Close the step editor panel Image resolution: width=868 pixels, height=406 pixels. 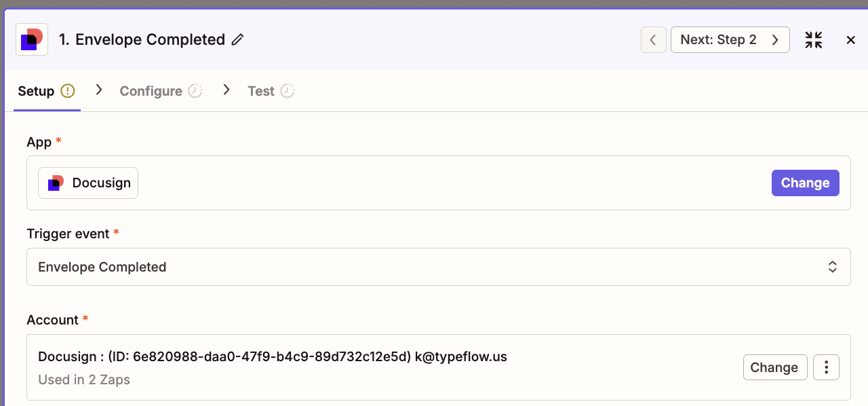click(850, 40)
